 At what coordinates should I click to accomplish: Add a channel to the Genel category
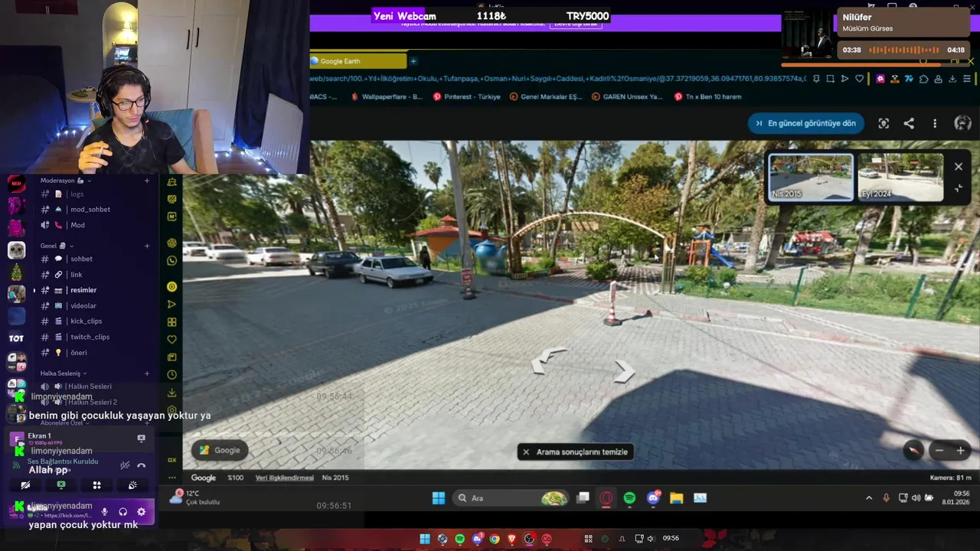point(147,246)
